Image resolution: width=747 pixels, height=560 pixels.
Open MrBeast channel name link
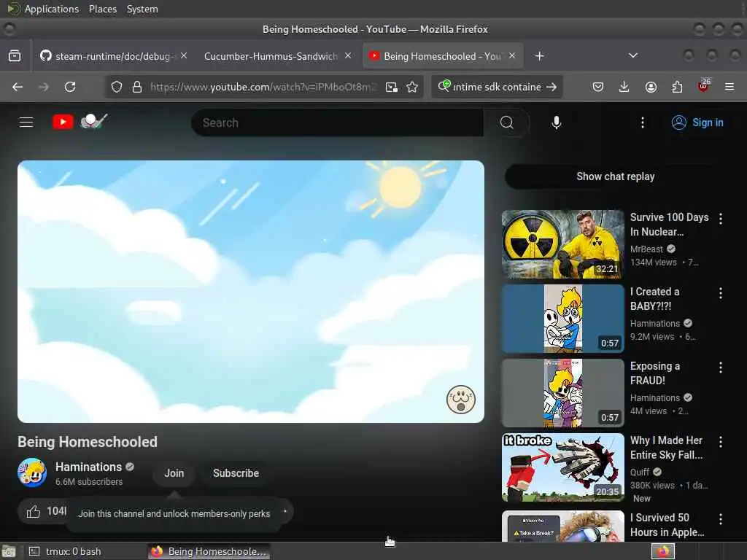[x=646, y=249]
